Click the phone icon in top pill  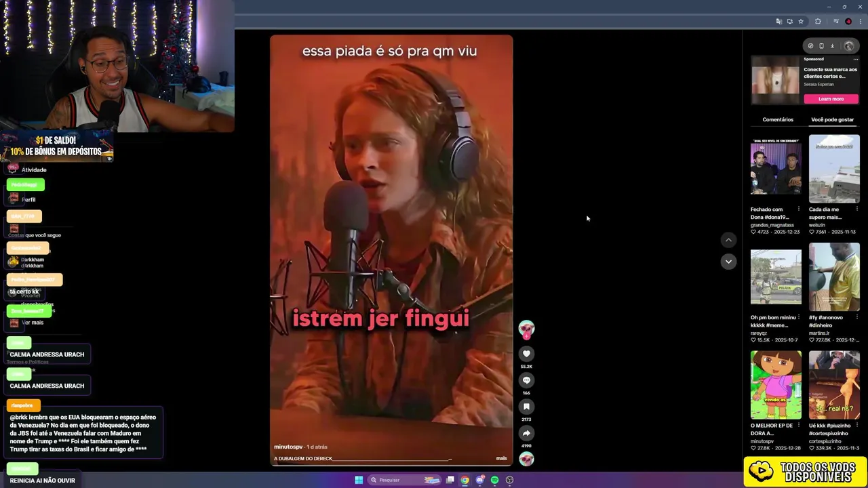click(x=821, y=46)
